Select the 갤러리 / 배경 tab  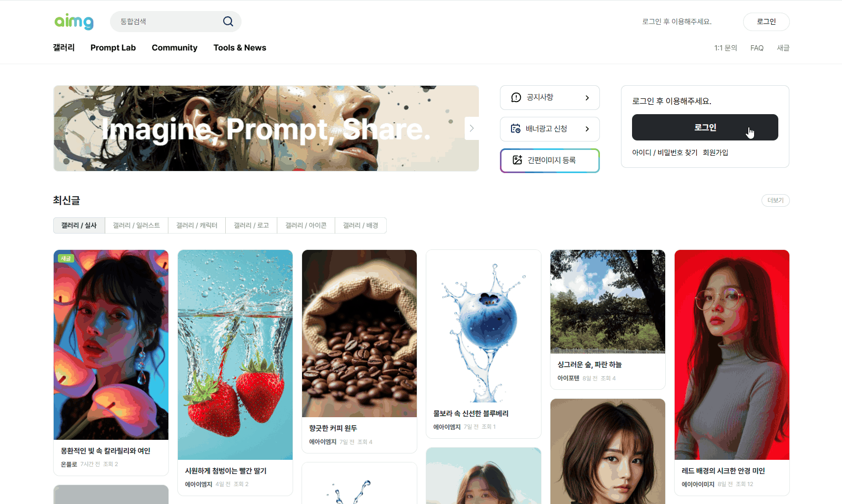click(x=360, y=225)
